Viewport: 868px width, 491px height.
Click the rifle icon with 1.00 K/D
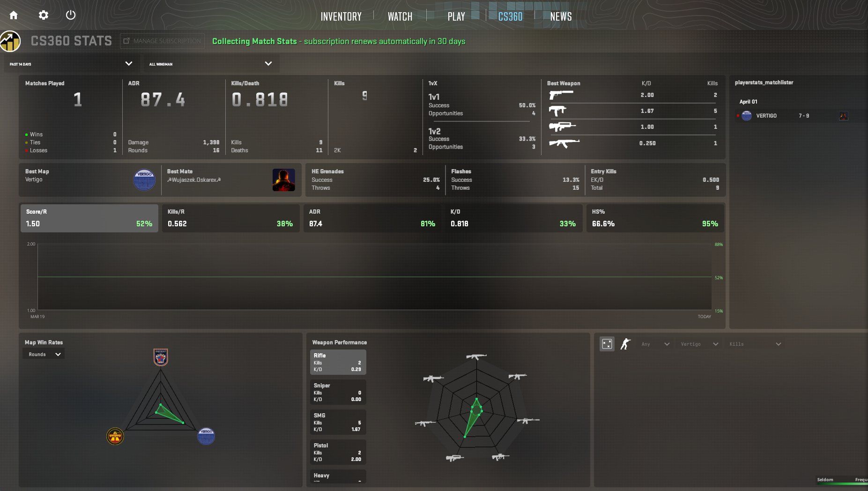pos(562,126)
